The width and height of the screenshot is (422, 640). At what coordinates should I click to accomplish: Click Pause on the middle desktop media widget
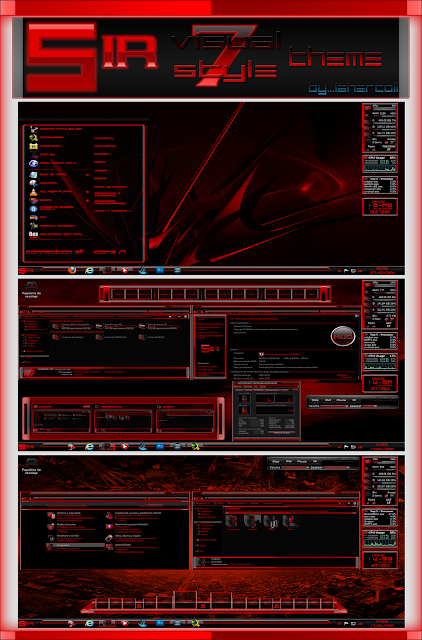[341, 400]
